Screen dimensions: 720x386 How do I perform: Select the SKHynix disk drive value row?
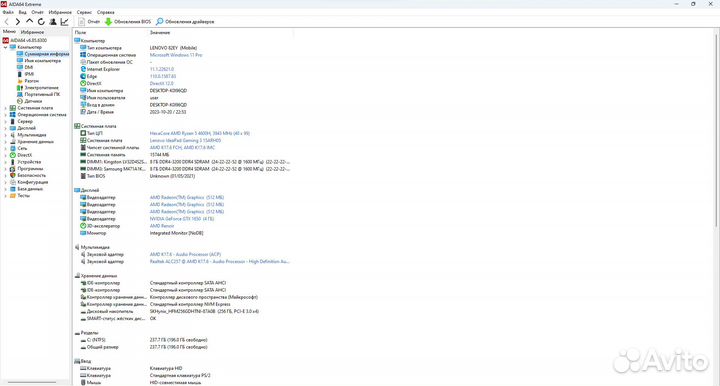204,311
